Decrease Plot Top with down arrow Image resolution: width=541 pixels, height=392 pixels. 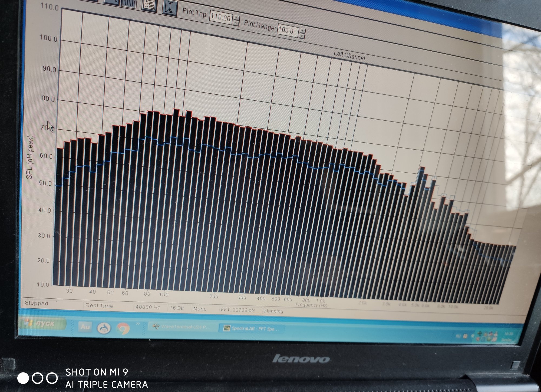tap(236, 23)
